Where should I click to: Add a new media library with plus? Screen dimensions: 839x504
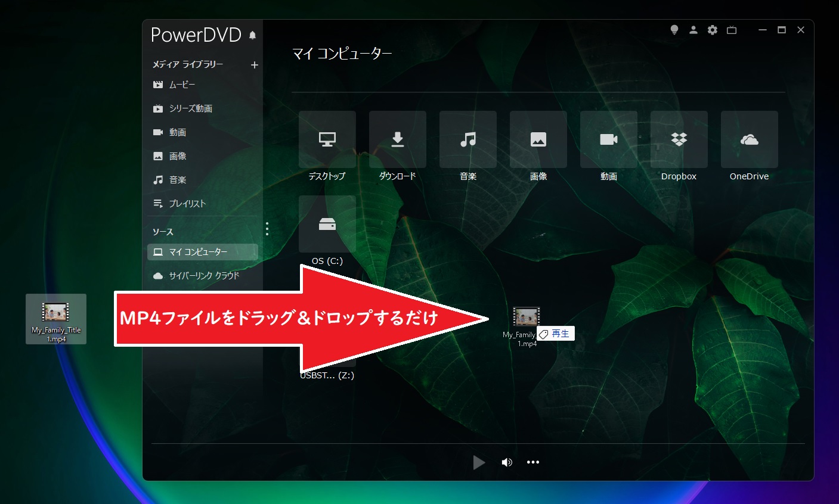point(255,65)
